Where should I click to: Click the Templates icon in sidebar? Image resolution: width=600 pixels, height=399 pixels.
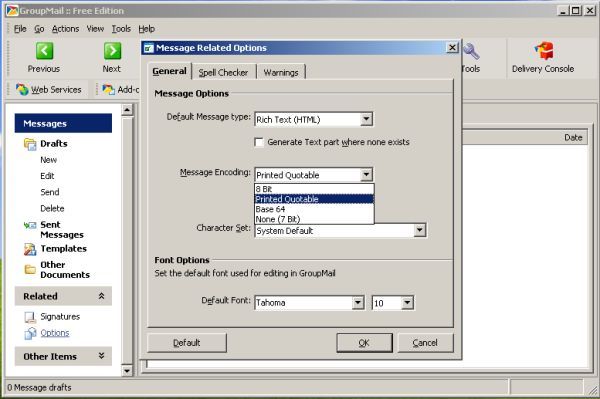[x=30, y=249]
